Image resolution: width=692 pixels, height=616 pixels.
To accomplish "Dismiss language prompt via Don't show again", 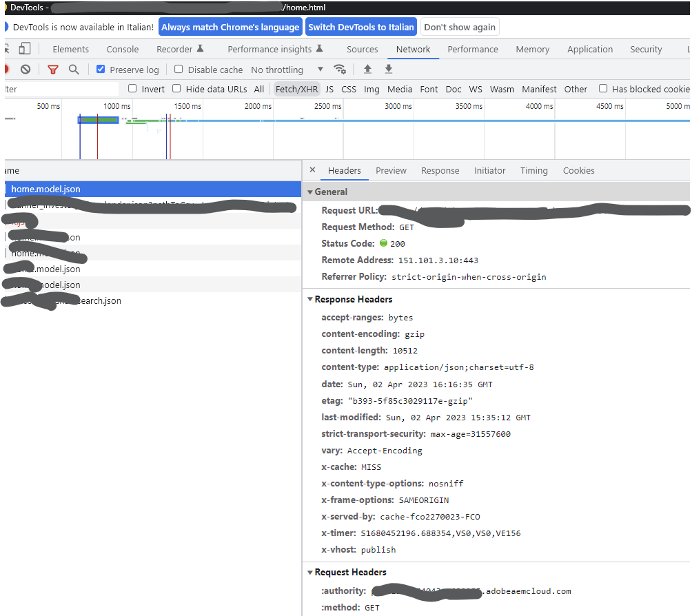I will coord(460,27).
